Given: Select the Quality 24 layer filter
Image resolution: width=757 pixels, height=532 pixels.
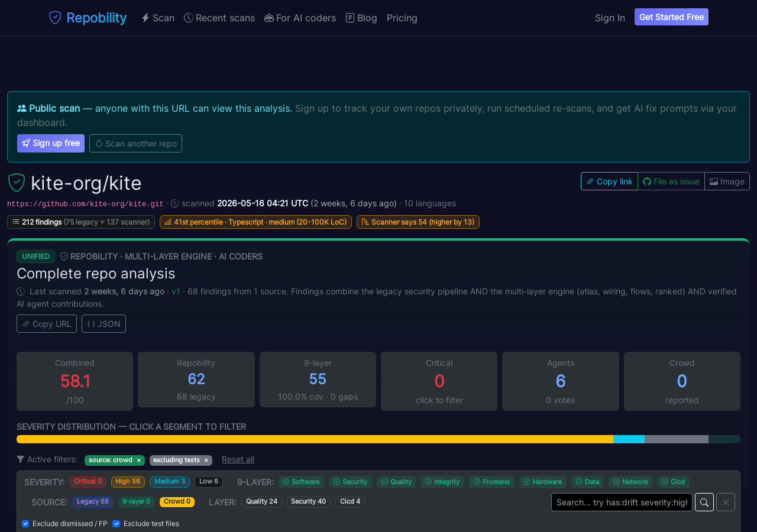Looking at the screenshot, I should 261,502.
